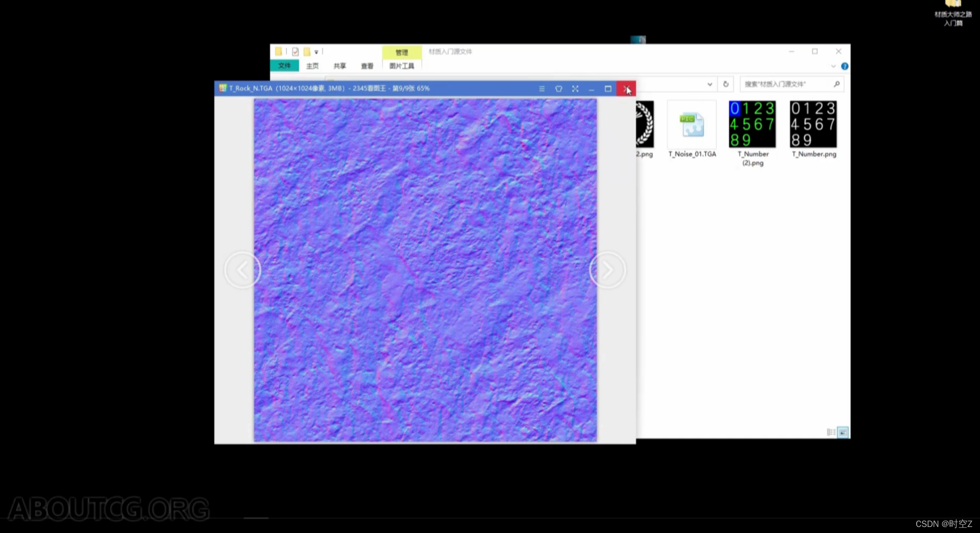The width and height of the screenshot is (980, 533).
Task: Go to the previous image in the viewer
Action: (x=243, y=270)
